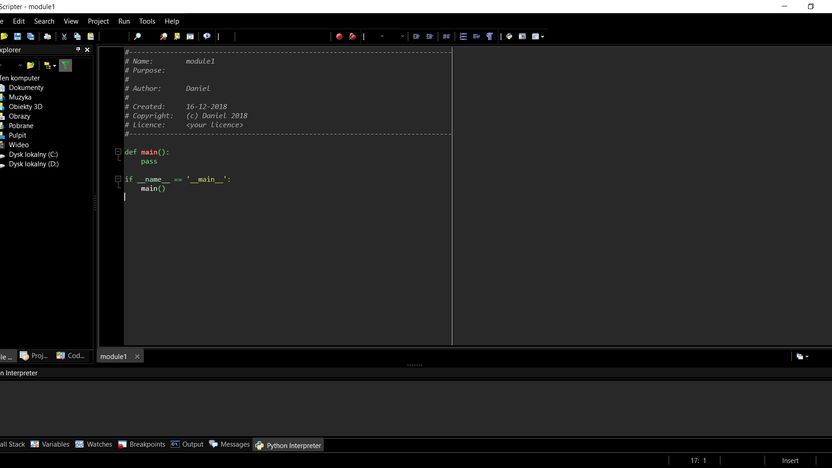Toggle breakpoint with the red circle icon
This screenshot has width=832, height=468.
339,37
